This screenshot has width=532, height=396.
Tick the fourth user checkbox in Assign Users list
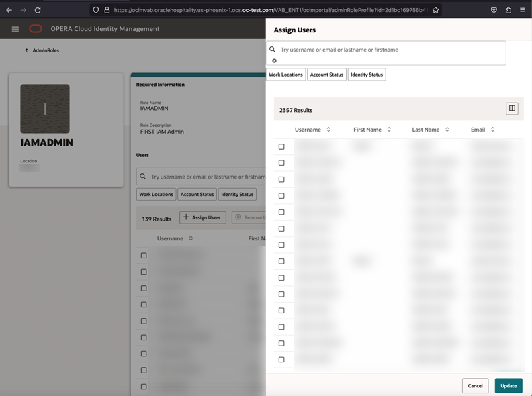pyautogui.click(x=281, y=195)
